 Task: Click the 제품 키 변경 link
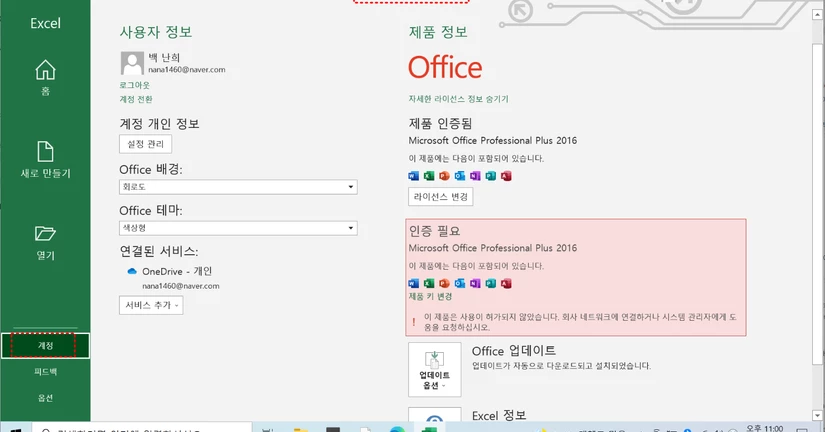(430, 296)
